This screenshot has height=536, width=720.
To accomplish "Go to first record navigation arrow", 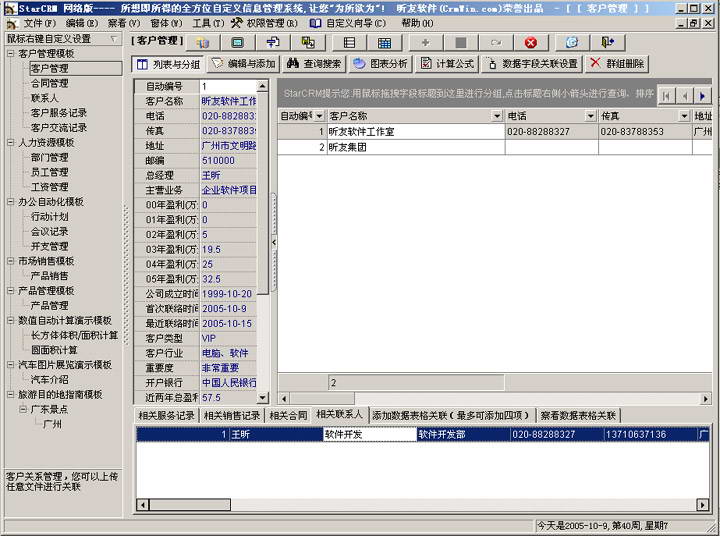I will point(666,96).
